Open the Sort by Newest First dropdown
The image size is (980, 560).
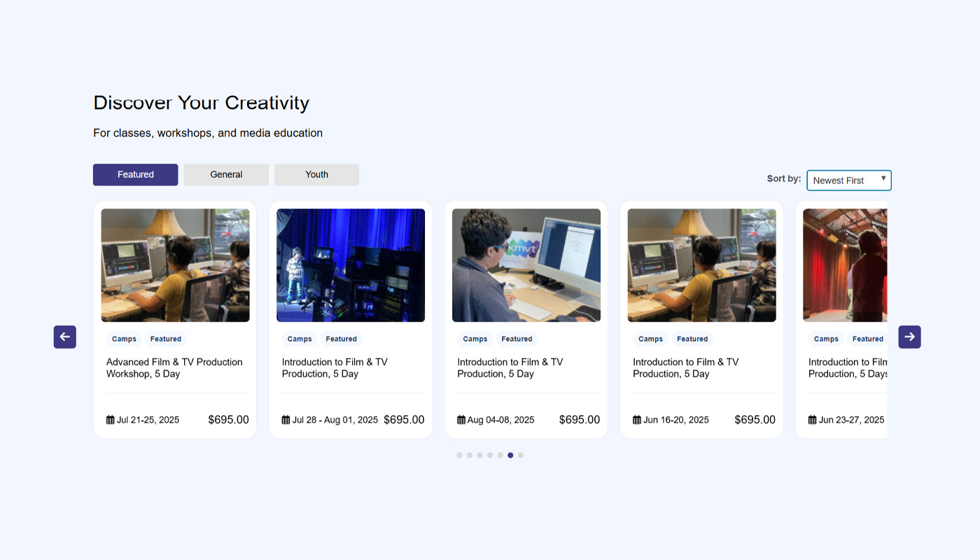pos(849,180)
